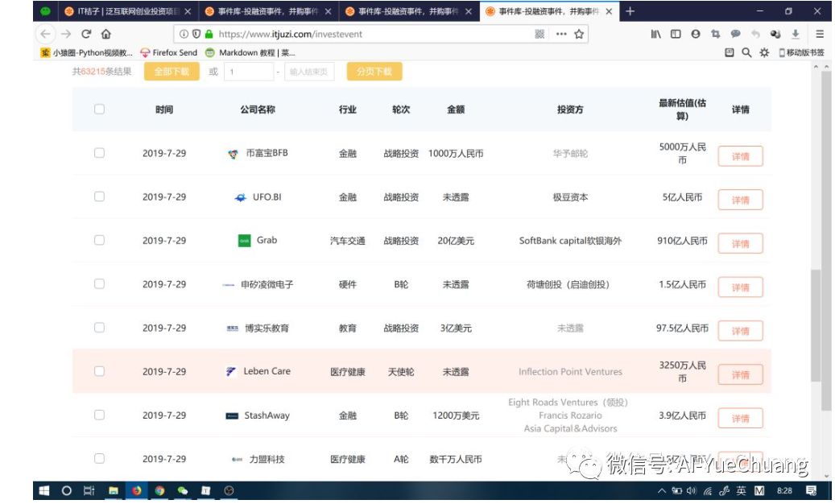Click the browser forward arrow

pyautogui.click(x=66, y=34)
